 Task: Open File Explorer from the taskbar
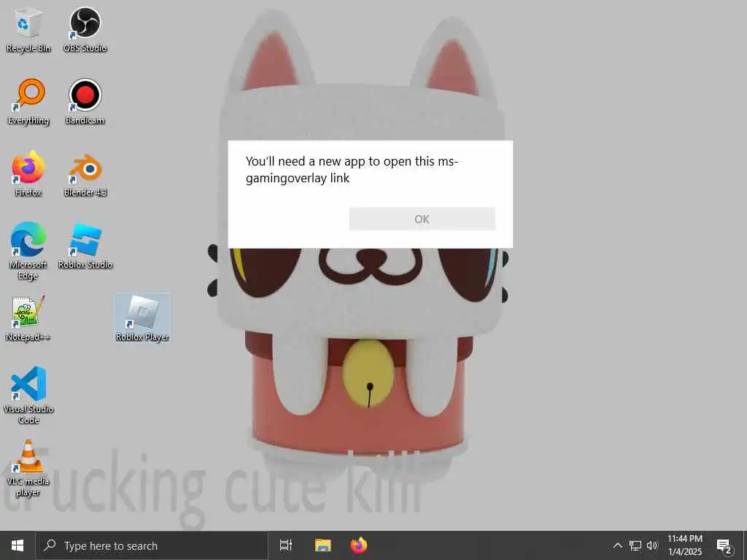click(323, 545)
